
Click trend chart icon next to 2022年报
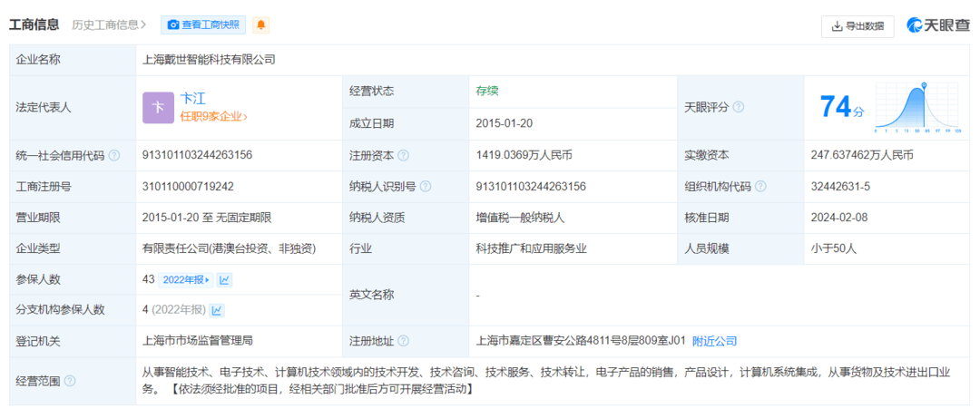pos(224,280)
